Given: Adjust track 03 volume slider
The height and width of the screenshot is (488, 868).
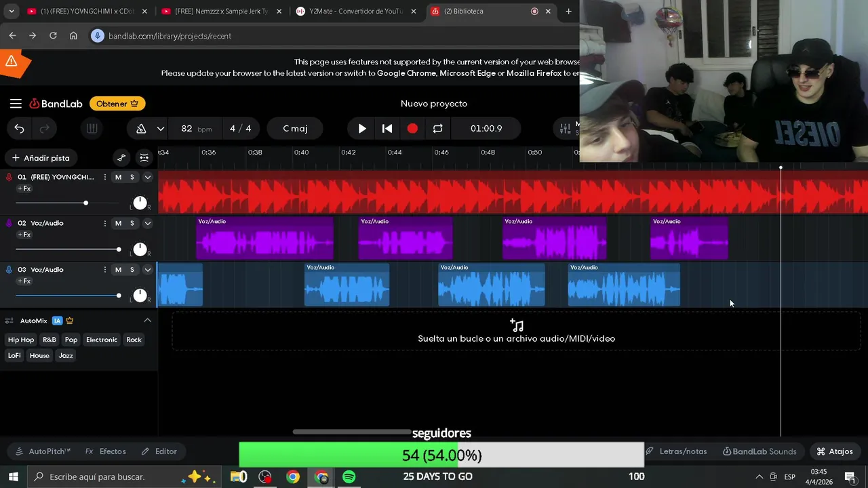Looking at the screenshot, I should click(68, 296).
